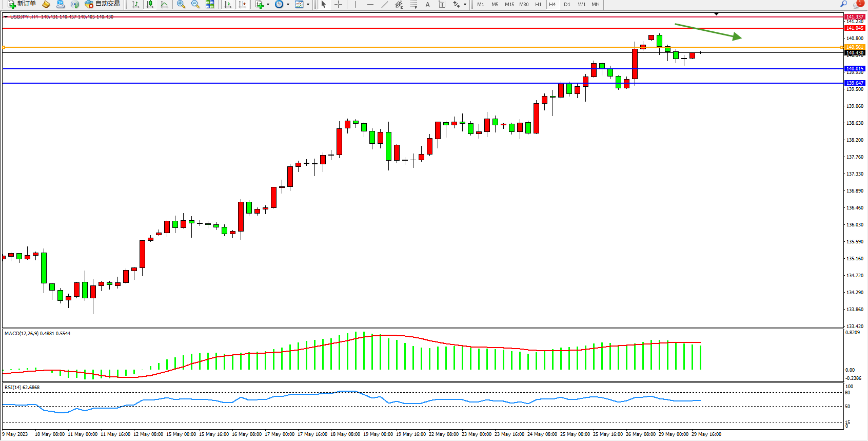Zoom in on the chart
The image size is (868, 441).
click(x=181, y=4)
